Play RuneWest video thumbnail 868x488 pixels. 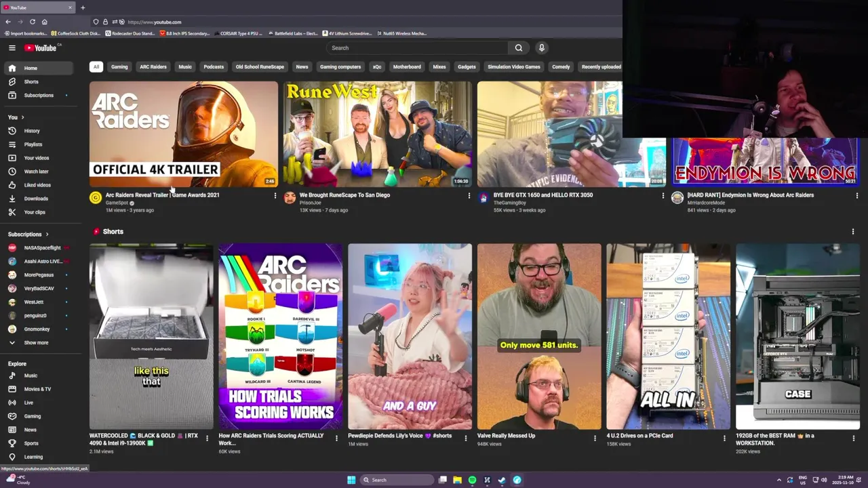coord(378,134)
